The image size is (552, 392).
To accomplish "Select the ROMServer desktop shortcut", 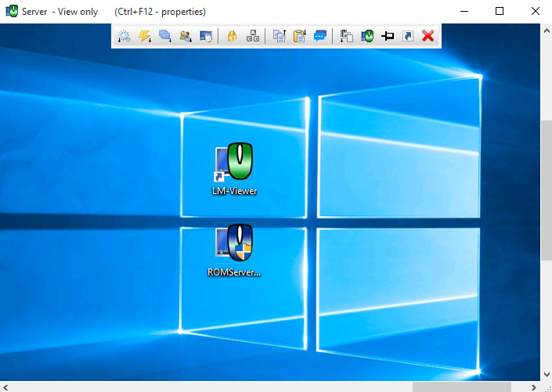I will click(x=235, y=250).
